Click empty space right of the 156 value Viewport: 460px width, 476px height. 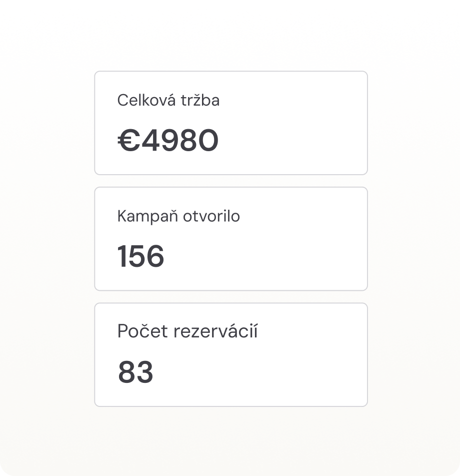[265, 257]
